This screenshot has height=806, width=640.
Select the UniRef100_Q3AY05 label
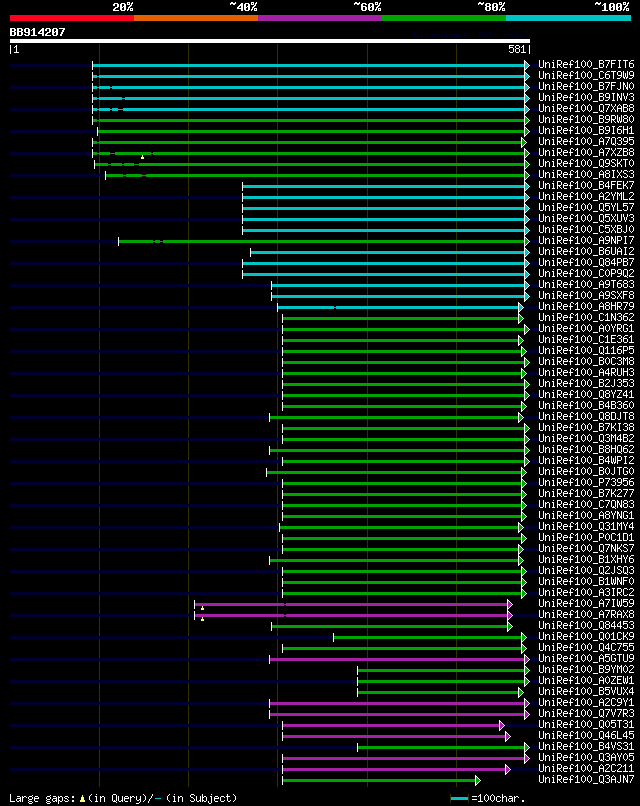(586, 758)
